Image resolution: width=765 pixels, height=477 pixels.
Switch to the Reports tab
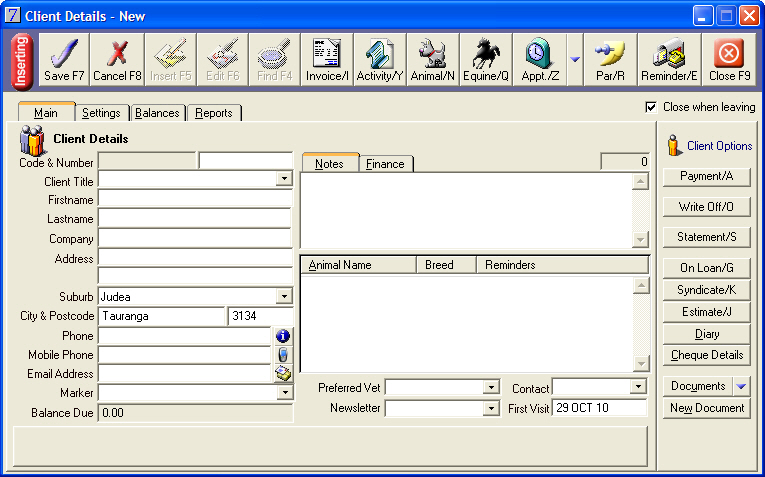pyautogui.click(x=214, y=113)
